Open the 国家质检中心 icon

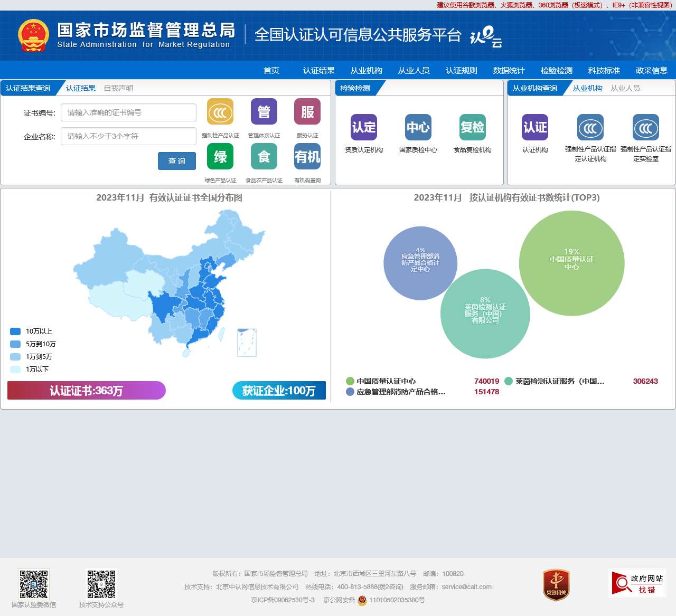click(x=418, y=127)
